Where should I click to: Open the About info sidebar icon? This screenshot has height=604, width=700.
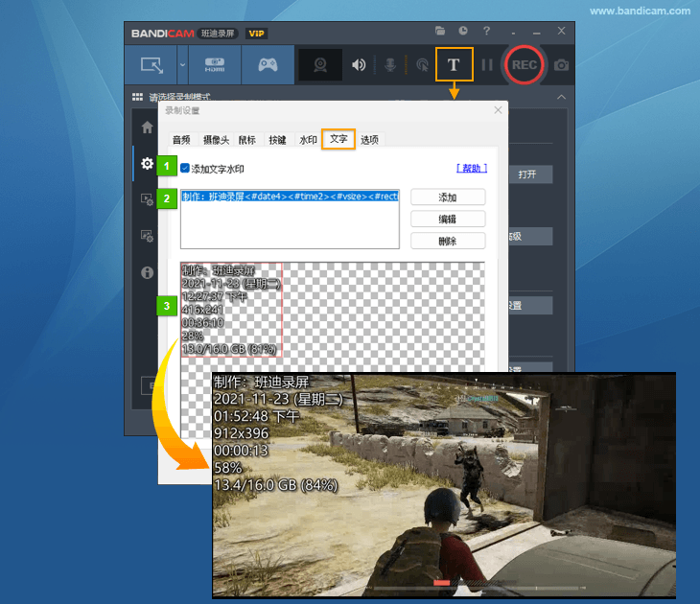tap(147, 272)
